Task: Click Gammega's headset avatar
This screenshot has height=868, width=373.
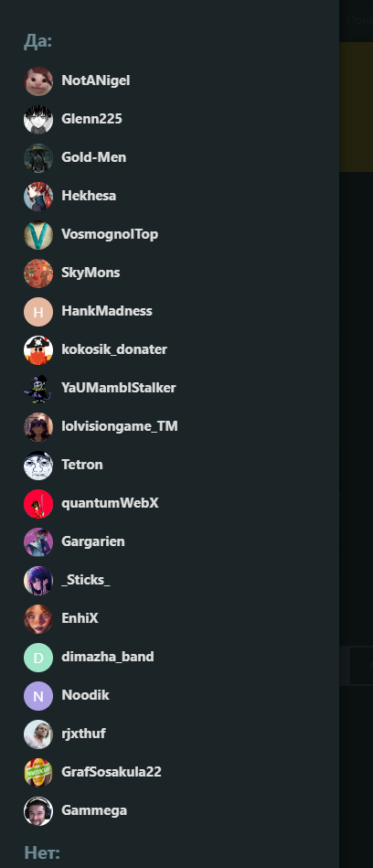Action: click(x=38, y=811)
